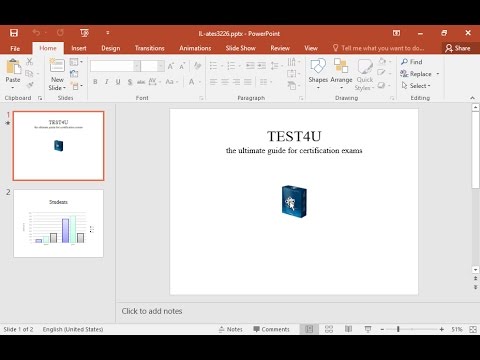The width and height of the screenshot is (480, 360).
Task: Start Slide Show from status bar icon
Action: point(368,329)
